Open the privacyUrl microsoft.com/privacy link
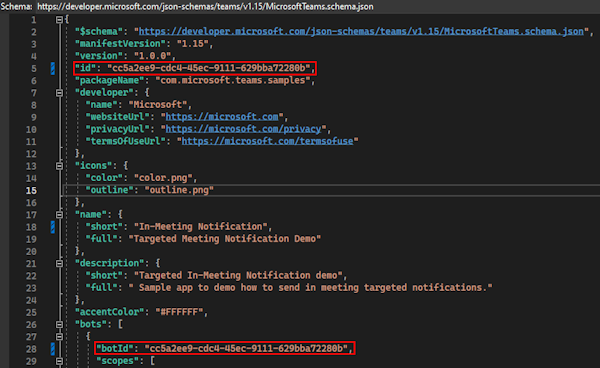Screen dimensions: 600x368 pos(243,129)
